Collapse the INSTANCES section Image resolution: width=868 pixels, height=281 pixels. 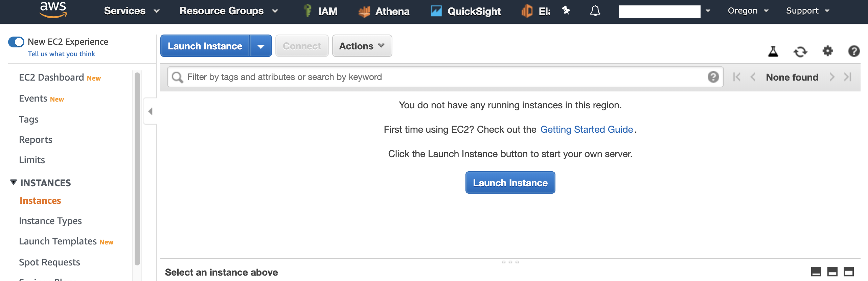click(x=13, y=182)
